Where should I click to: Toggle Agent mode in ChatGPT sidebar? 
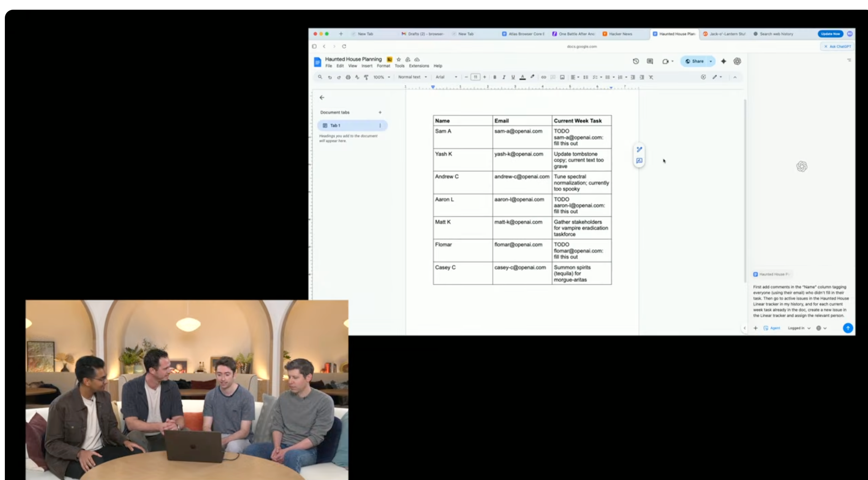[772, 328]
